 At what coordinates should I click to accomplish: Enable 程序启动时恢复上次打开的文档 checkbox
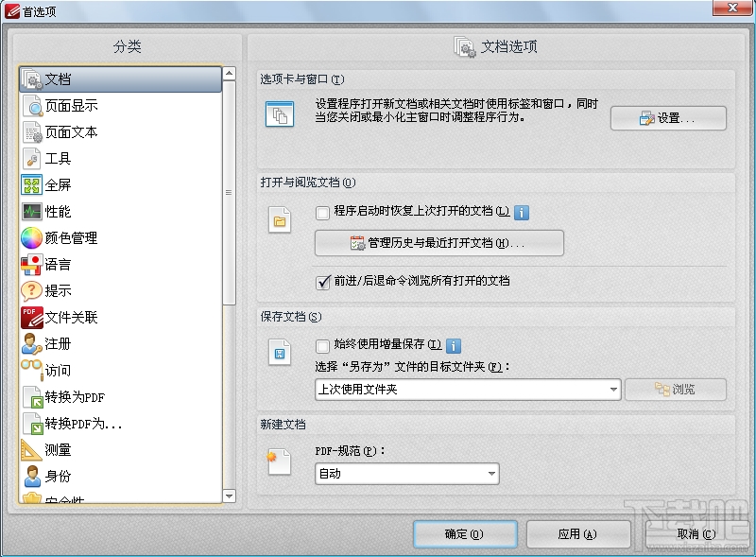[322, 213]
